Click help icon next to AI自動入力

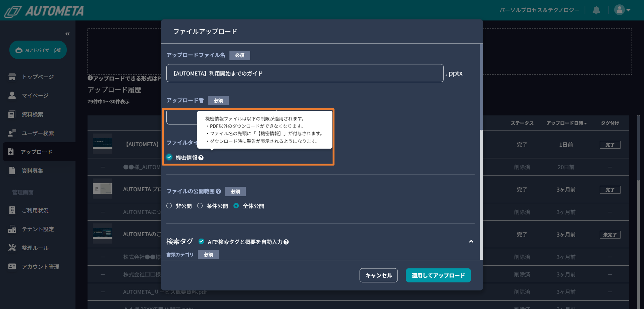[286, 242]
